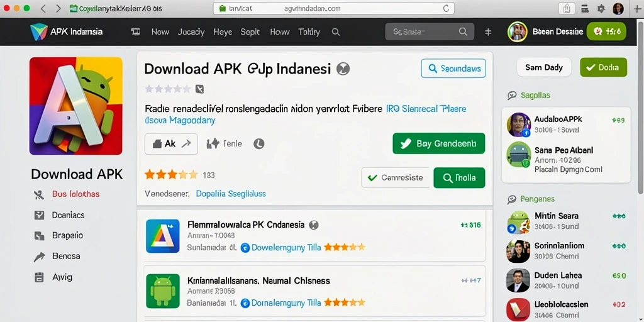Open the Tolkiry nav item

(309, 32)
